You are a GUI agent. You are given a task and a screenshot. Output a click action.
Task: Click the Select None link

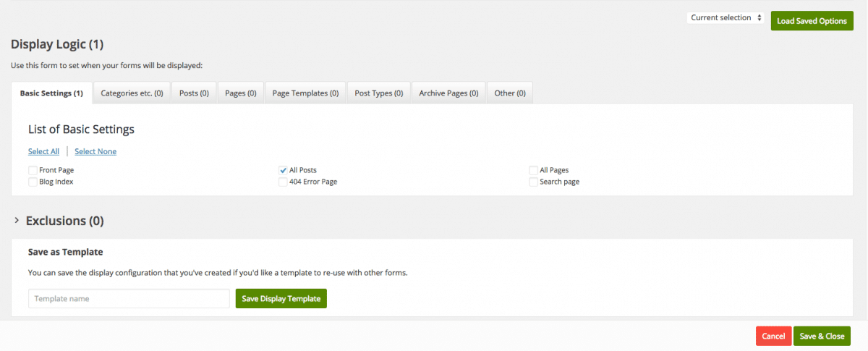coord(95,151)
